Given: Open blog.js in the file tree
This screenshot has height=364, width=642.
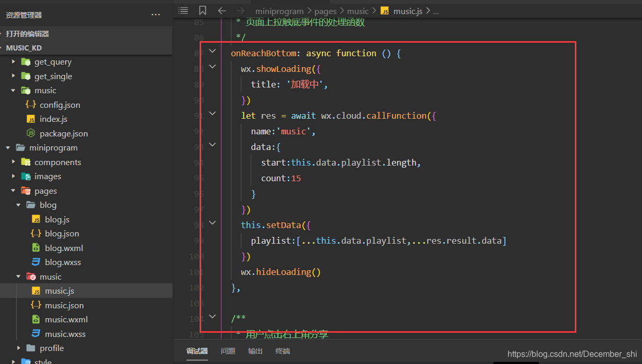Looking at the screenshot, I should (57, 219).
